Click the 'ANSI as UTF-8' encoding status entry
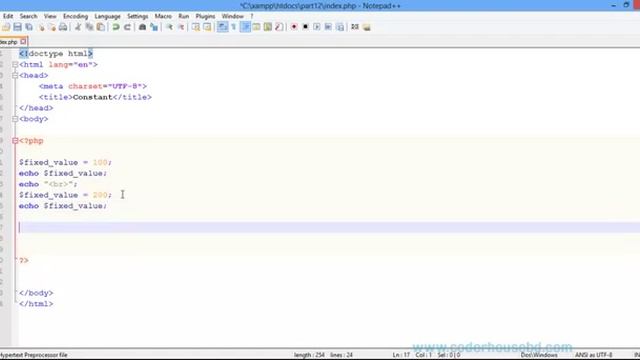 593,355
